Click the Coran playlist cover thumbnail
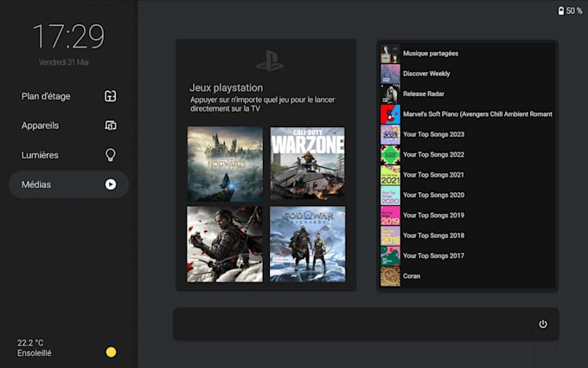The image size is (588, 368). point(390,276)
